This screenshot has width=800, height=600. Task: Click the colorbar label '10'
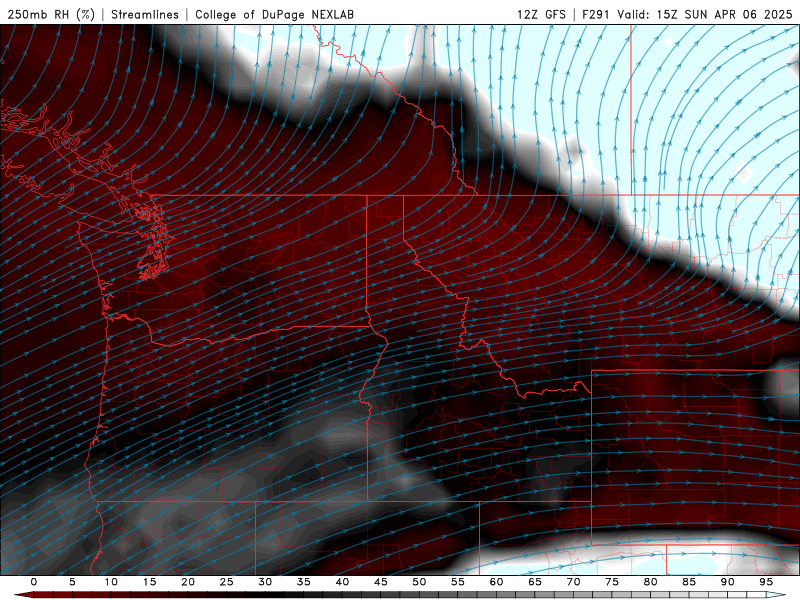[x=111, y=582]
